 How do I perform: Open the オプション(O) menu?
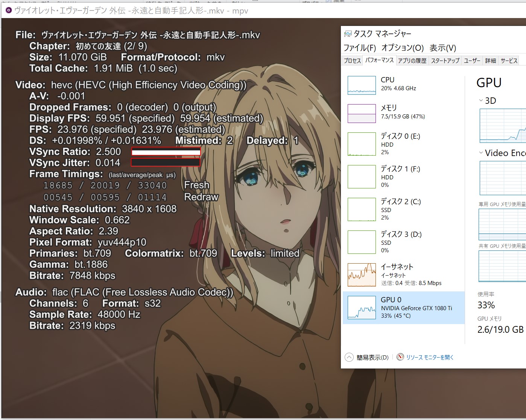[x=402, y=48]
